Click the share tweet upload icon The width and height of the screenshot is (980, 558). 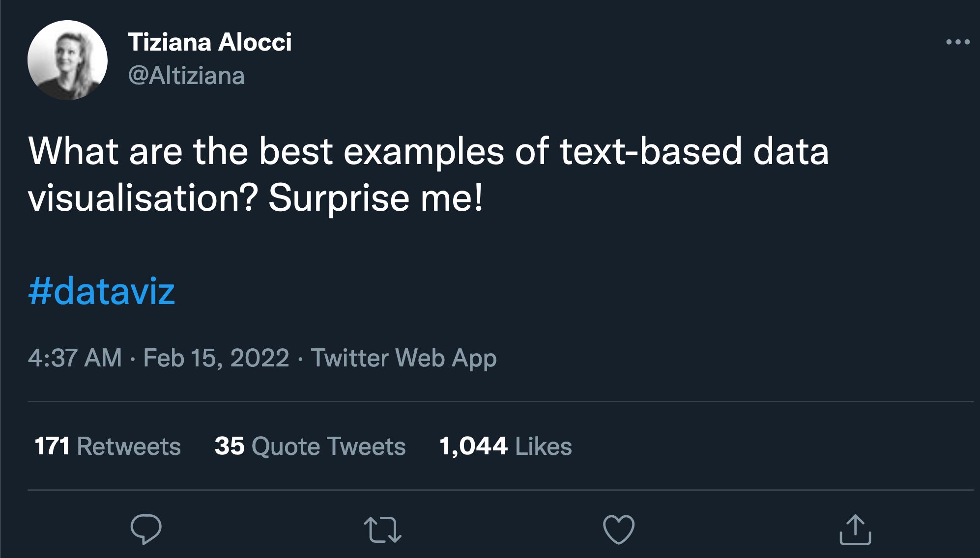855,530
